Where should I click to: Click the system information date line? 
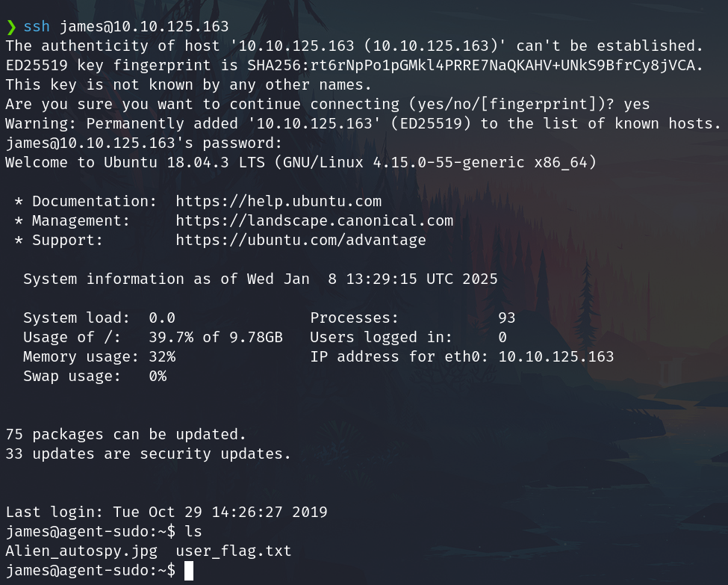(260, 279)
